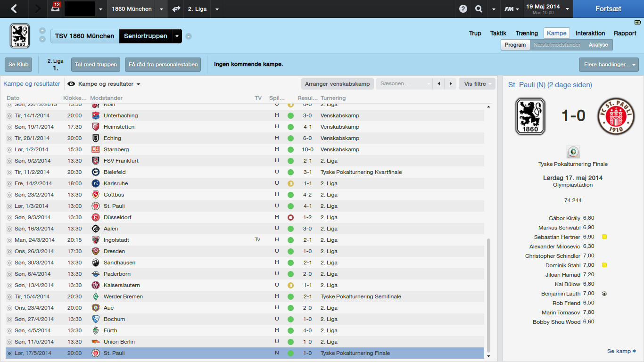
Task: Open the Flere handlinger dropdown
Action: 609,65
